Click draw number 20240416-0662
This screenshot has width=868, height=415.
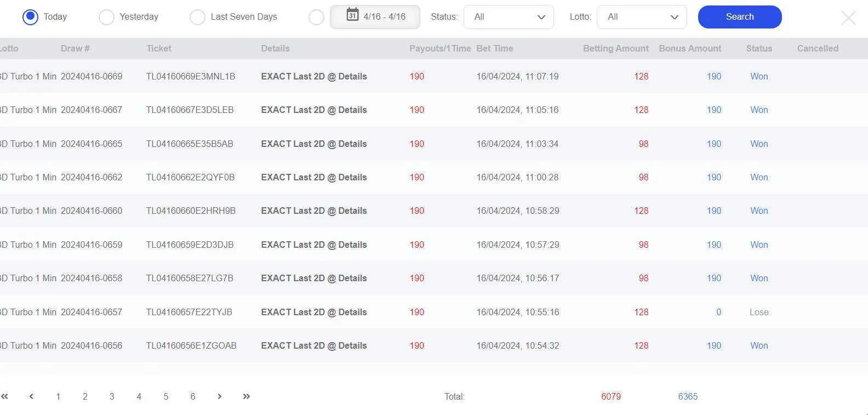click(x=92, y=177)
